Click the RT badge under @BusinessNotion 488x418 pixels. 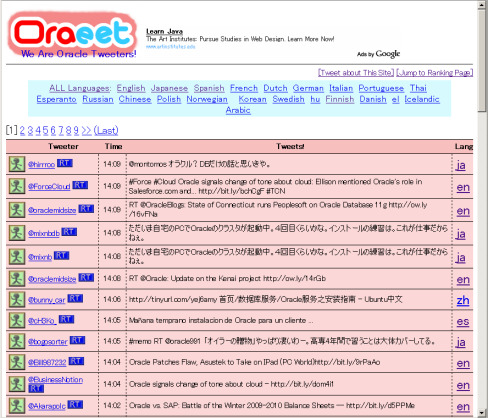36,388
